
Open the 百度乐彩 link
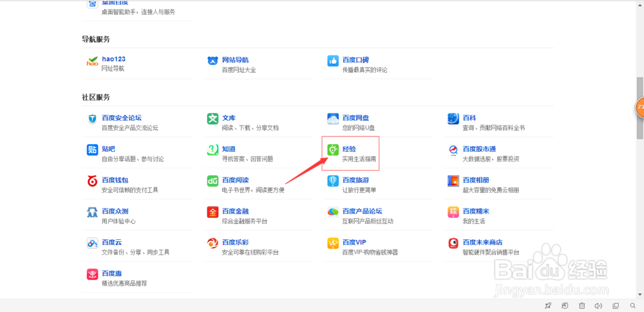(x=235, y=243)
